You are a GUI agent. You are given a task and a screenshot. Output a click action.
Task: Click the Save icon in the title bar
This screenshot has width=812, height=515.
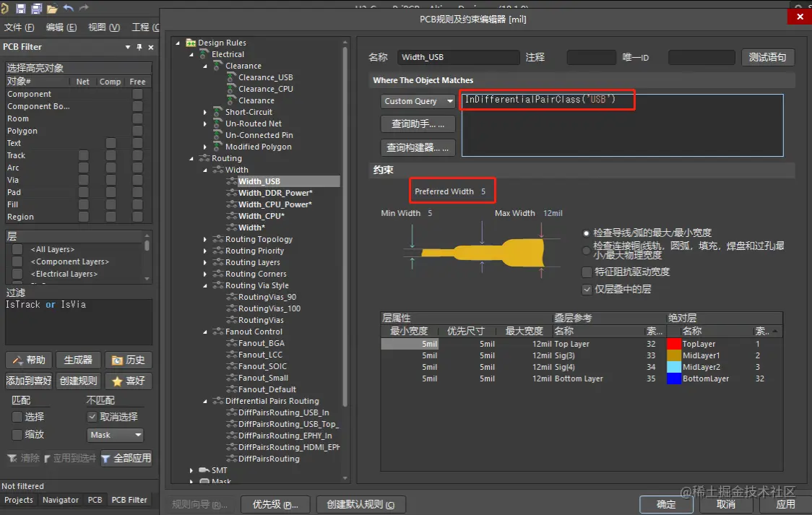(21, 8)
